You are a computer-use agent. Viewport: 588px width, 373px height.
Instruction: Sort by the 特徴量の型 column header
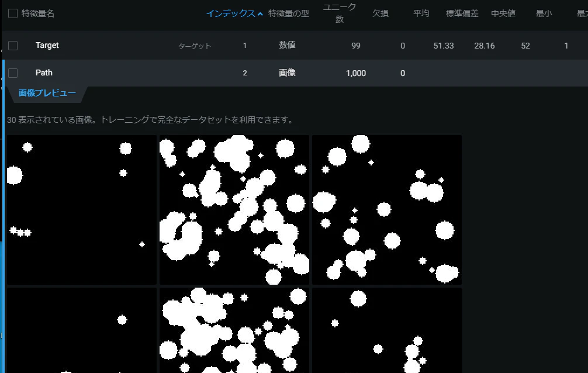point(289,13)
